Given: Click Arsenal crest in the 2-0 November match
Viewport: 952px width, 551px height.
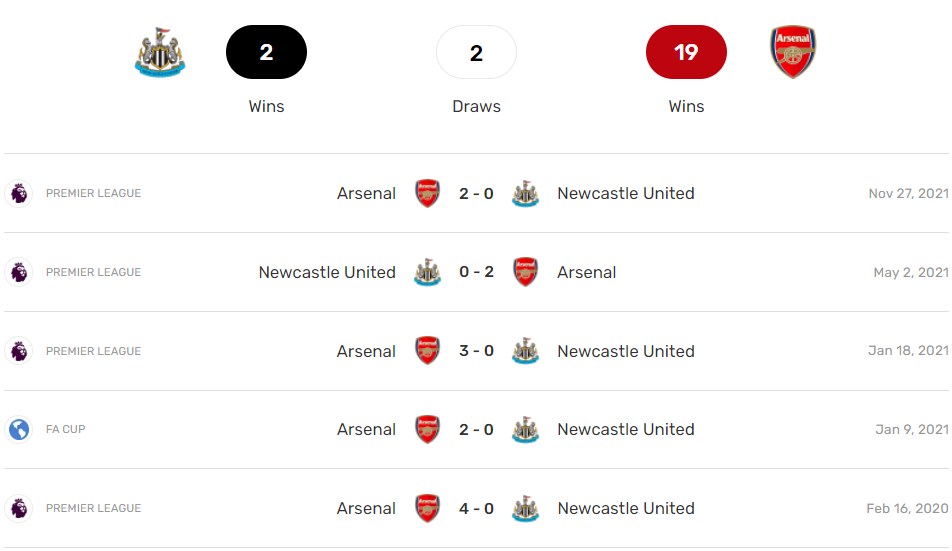Looking at the screenshot, I should point(427,193).
